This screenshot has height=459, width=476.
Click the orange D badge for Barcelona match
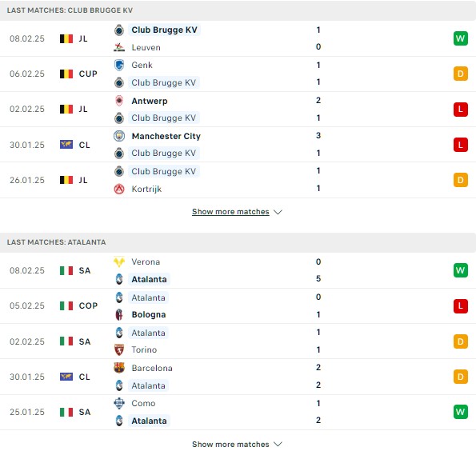pos(461,377)
